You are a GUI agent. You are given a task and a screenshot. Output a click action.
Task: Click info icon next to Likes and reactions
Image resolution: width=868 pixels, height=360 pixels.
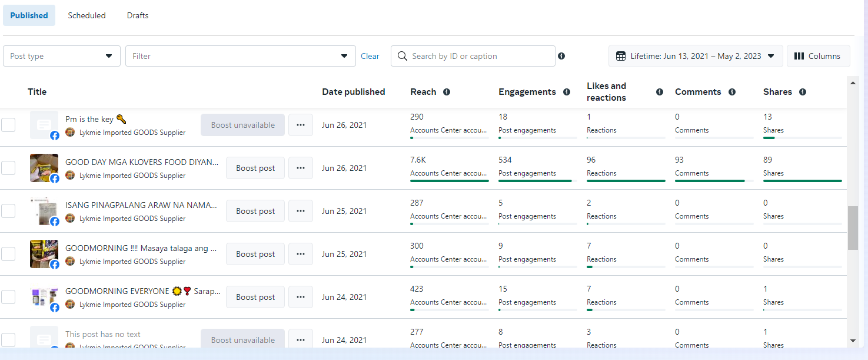660,92
